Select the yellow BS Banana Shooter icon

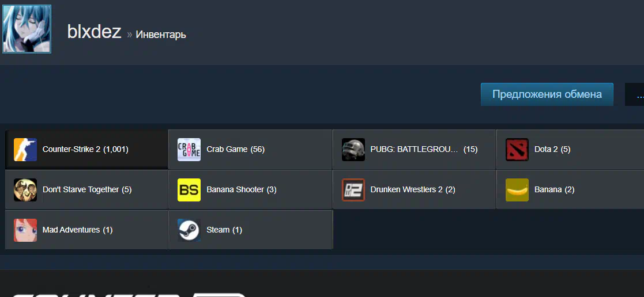tap(189, 189)
